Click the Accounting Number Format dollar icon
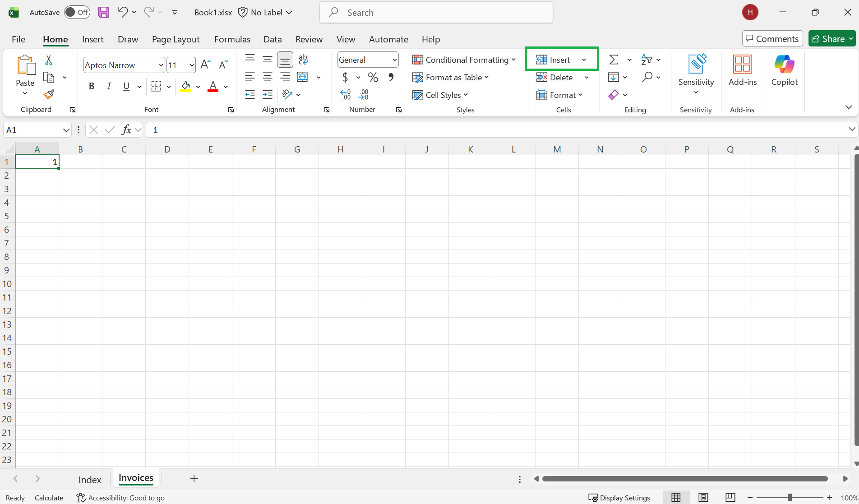The width and height of the screenshot is (859, 504). [x=345, y=77]
